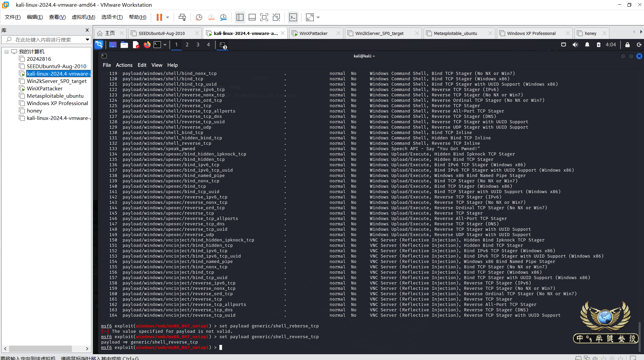Switch to the Win2kServer_SP0_target tab
This screenshot has width=644, height=360.
[379, 33]
